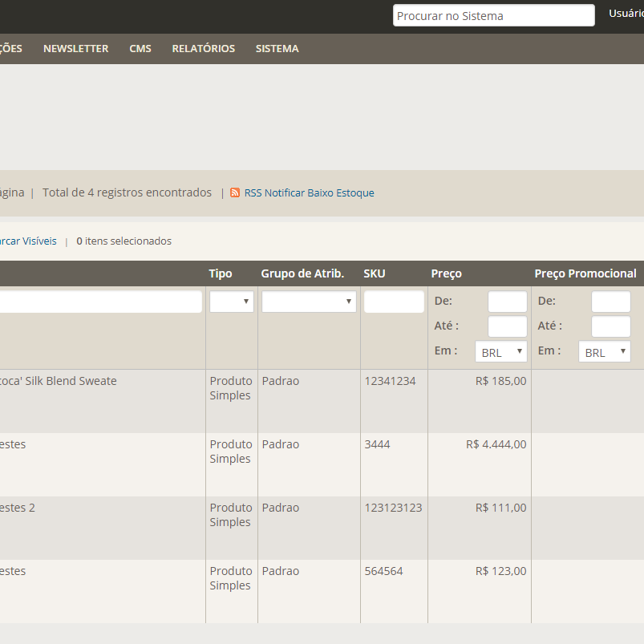Click Total de 4 registros encontrados text
Screen dimensions: 644x644
click(127, 192)
